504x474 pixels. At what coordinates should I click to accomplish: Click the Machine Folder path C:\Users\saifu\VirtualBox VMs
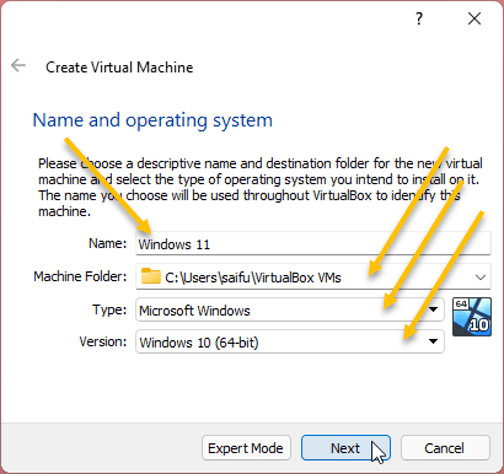click(x=253, y=277)
